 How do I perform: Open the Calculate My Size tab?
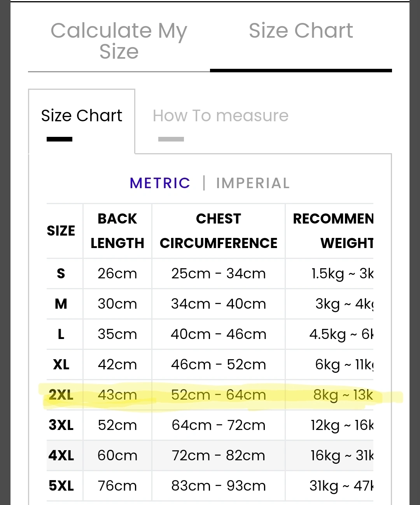[x=119, y=41]
